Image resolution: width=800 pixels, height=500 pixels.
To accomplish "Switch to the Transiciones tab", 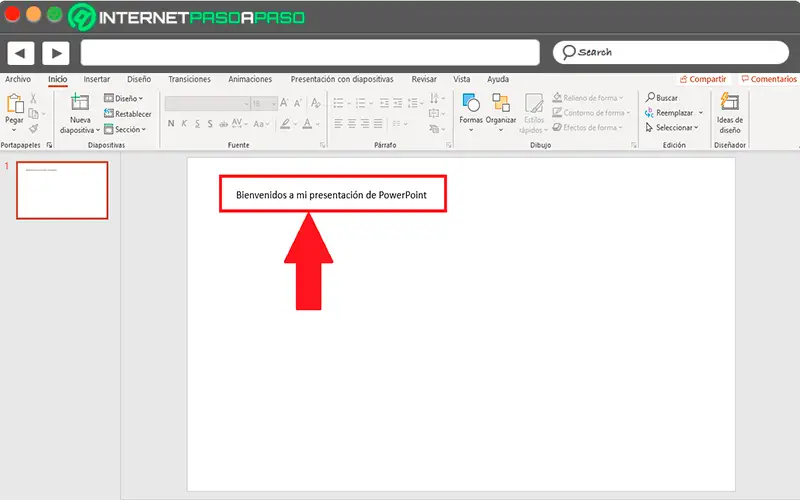I will pos(189,79).
